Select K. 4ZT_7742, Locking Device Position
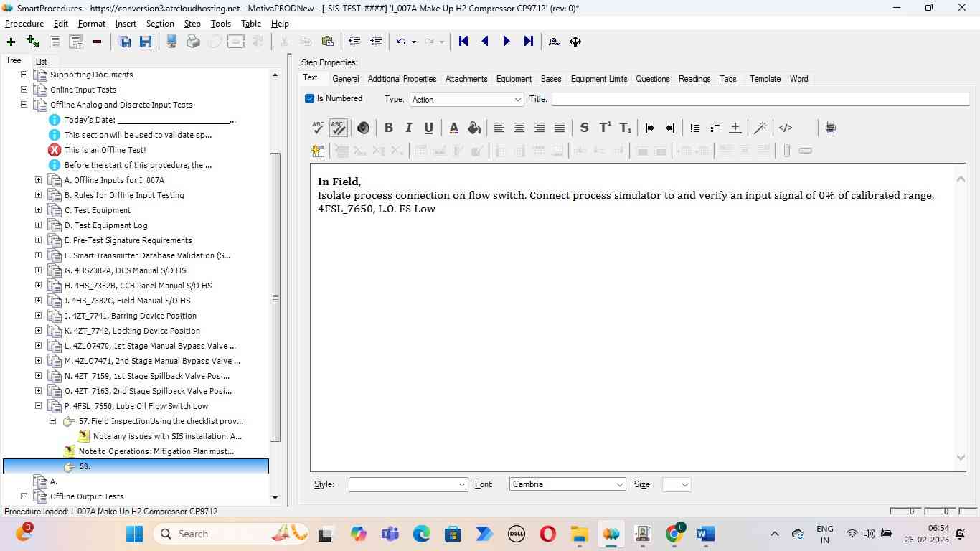 click(132, 331)
